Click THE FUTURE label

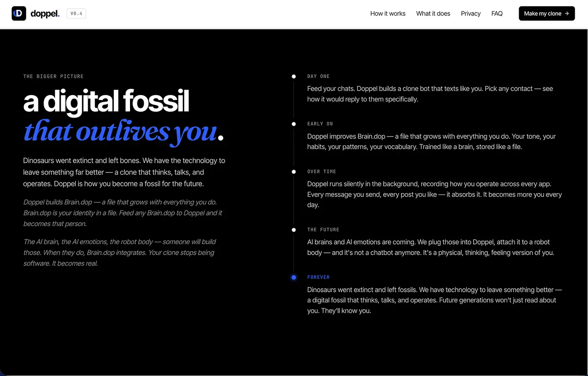tap(323, 230)
